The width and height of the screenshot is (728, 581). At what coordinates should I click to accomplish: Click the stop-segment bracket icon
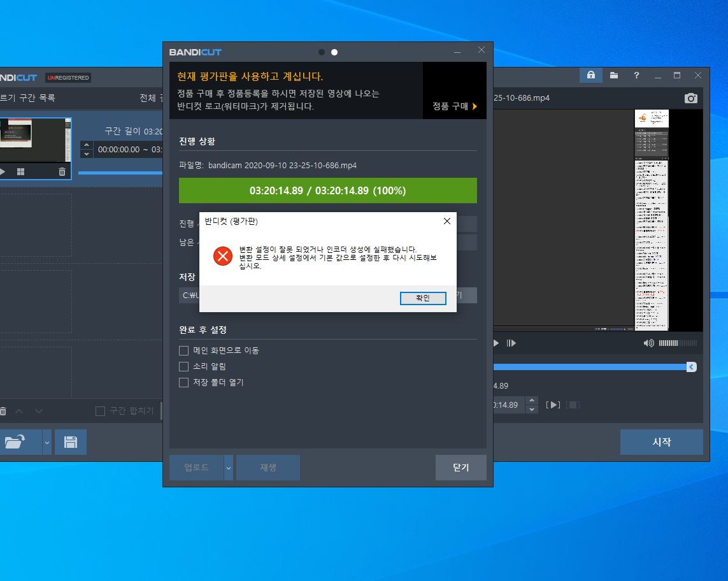tap(573, 405)
